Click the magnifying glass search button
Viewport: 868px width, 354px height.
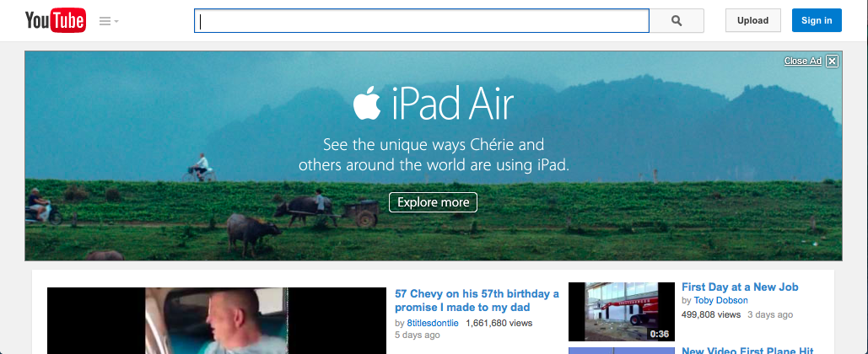[x=677, y=20]
